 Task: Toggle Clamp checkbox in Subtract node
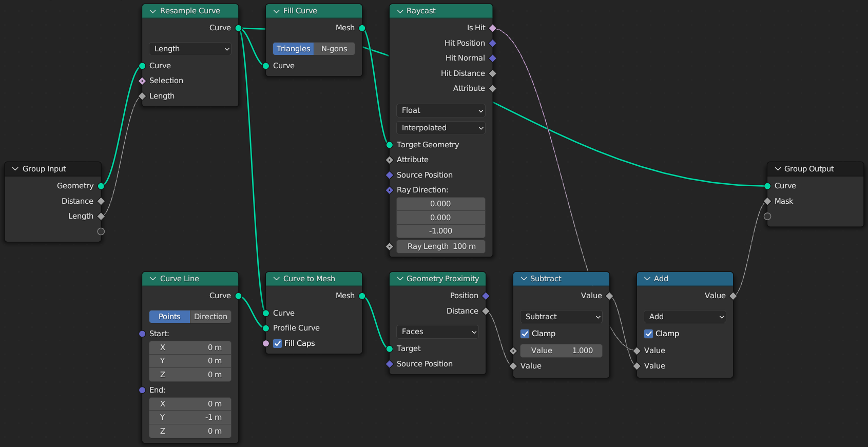[525, 334]
